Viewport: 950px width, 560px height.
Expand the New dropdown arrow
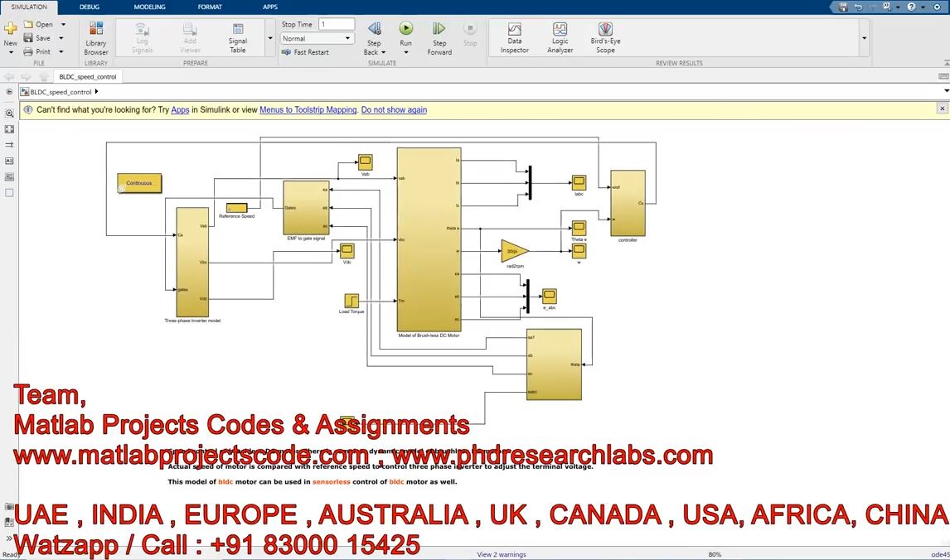click(10, 53)
